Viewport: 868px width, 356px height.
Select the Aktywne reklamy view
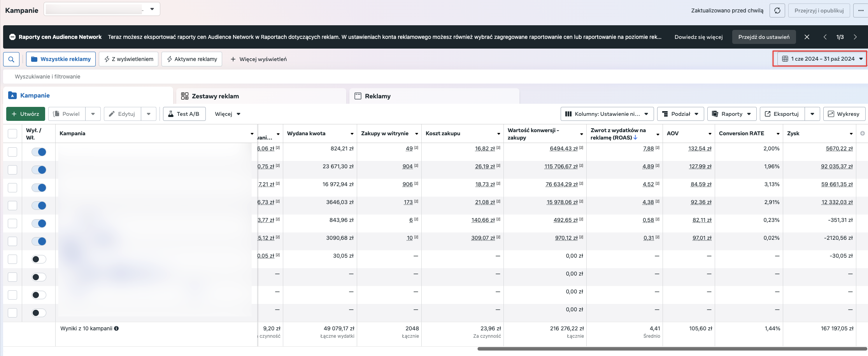(192, 59)
